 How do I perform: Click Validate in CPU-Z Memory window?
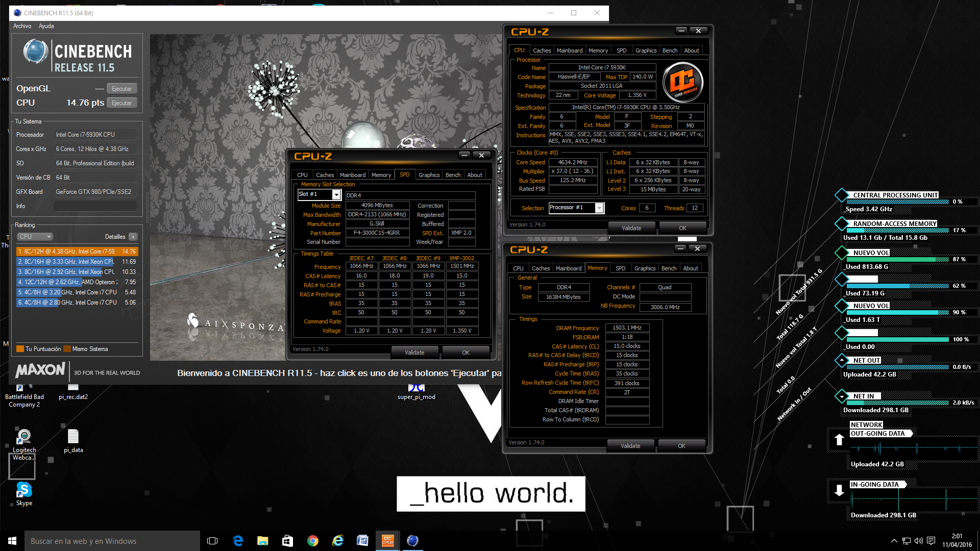(x=630, y=446)
